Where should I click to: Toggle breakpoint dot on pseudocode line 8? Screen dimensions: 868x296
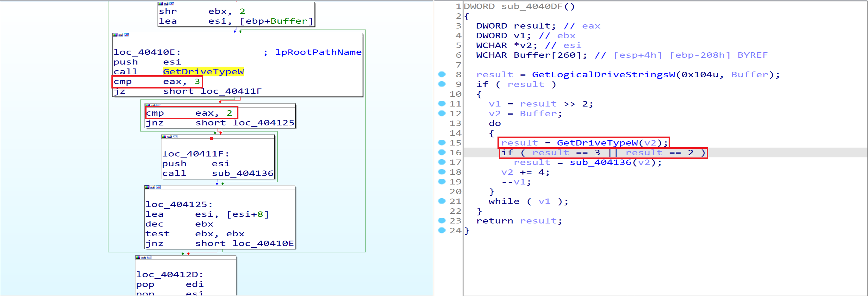tap(442, 74)
